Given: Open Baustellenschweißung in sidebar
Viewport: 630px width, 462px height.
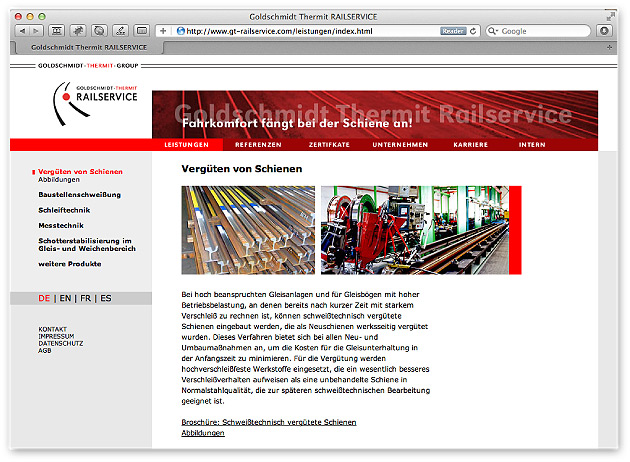Looking at the screenshot, I should click(80, 194).
